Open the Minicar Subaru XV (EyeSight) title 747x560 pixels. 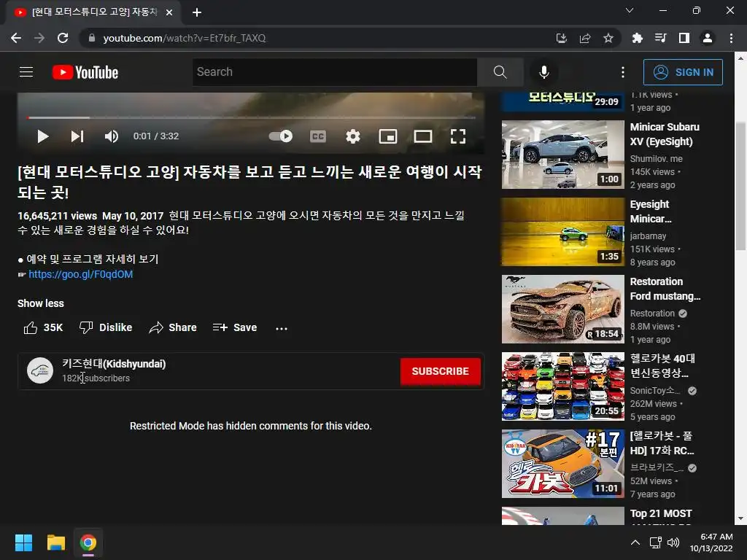click(665, 134)
